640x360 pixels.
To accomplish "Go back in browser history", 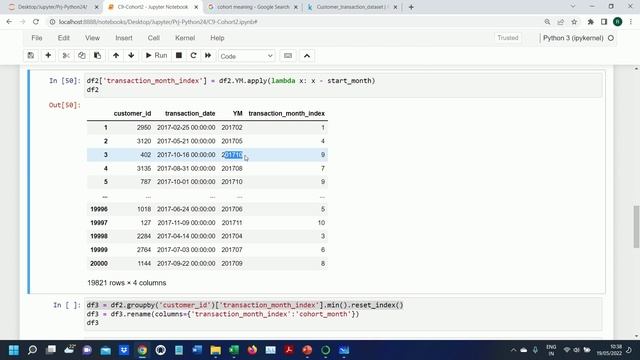I will [9, 22].
